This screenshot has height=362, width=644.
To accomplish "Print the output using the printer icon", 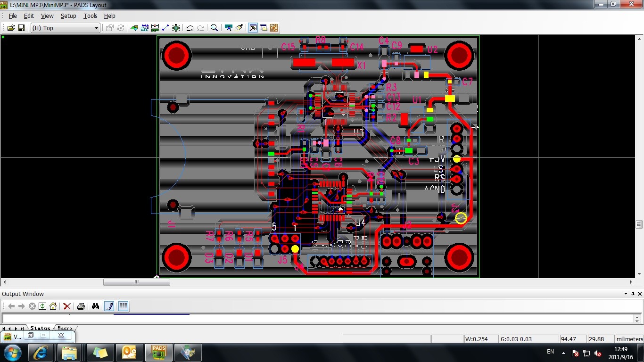I will (81, 306).
